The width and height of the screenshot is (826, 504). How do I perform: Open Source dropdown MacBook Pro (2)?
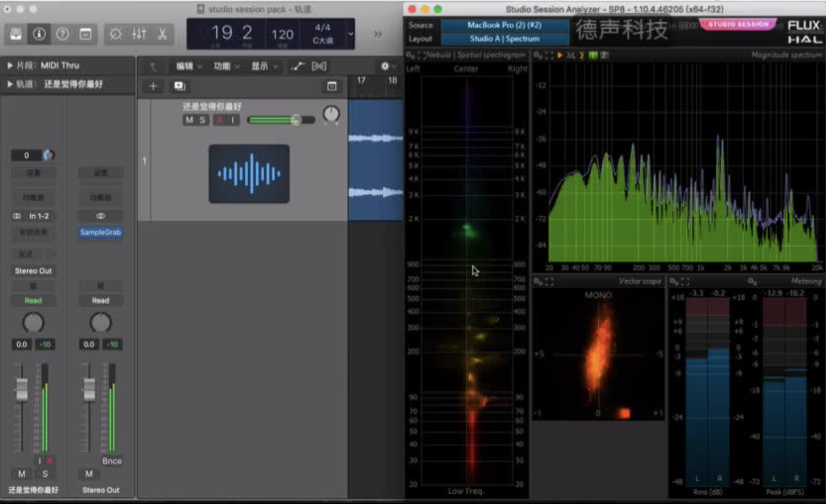(x=504, y=25)
